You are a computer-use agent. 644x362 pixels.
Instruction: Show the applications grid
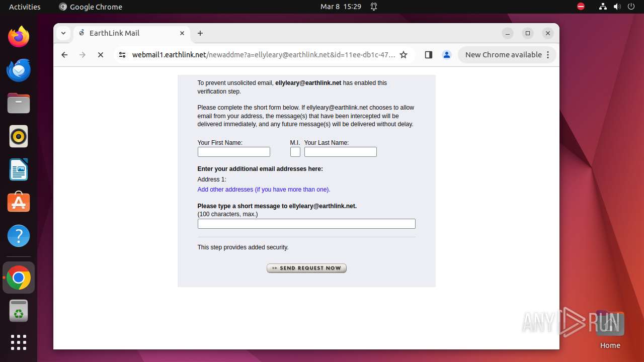19,342
